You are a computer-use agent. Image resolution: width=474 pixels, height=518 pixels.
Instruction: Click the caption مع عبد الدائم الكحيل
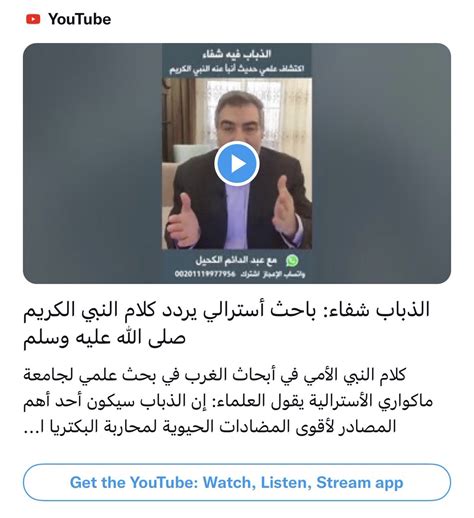236,260
